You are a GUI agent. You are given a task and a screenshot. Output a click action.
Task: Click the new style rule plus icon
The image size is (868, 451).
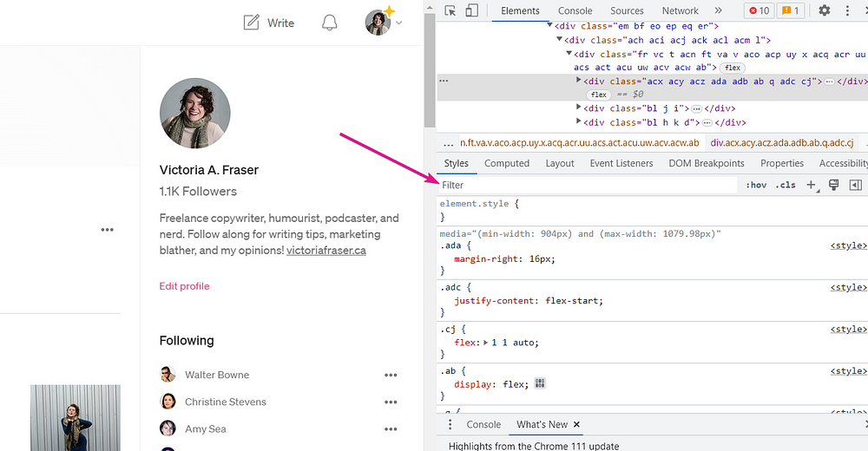[x=811, y=185]
